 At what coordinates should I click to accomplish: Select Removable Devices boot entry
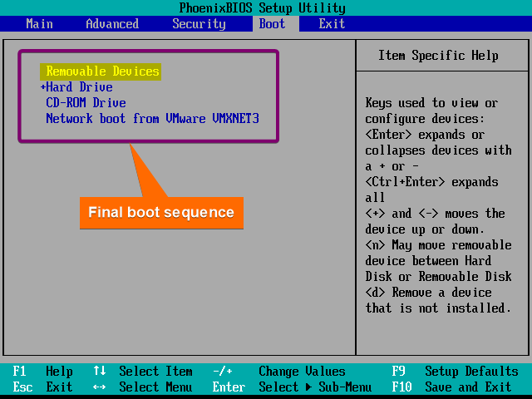pyautogui.click(x=101, y=71)
